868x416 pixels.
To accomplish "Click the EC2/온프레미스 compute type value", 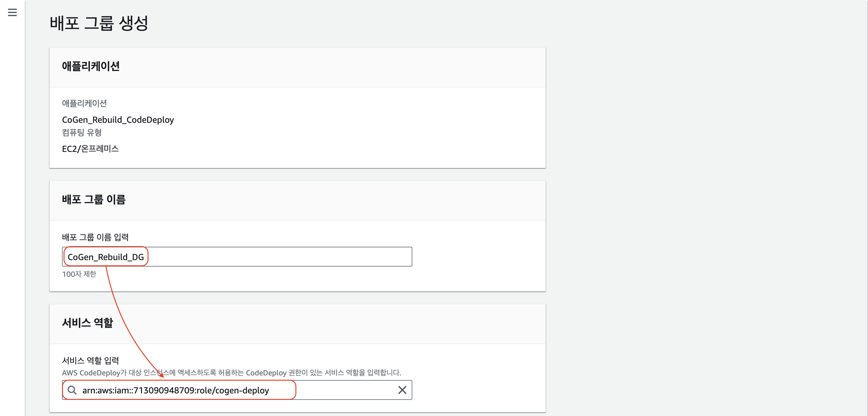I will tap(90, 148).
